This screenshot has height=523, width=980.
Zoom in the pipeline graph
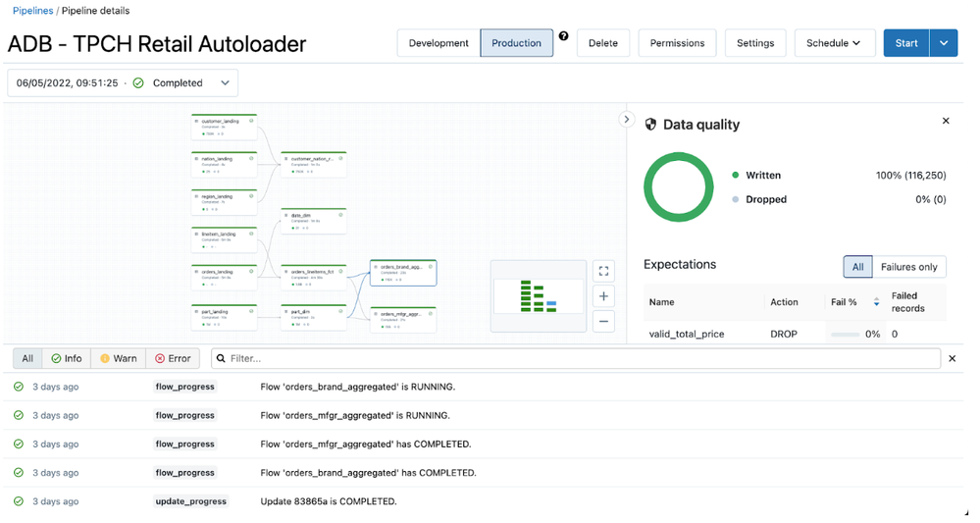(603, 296)
